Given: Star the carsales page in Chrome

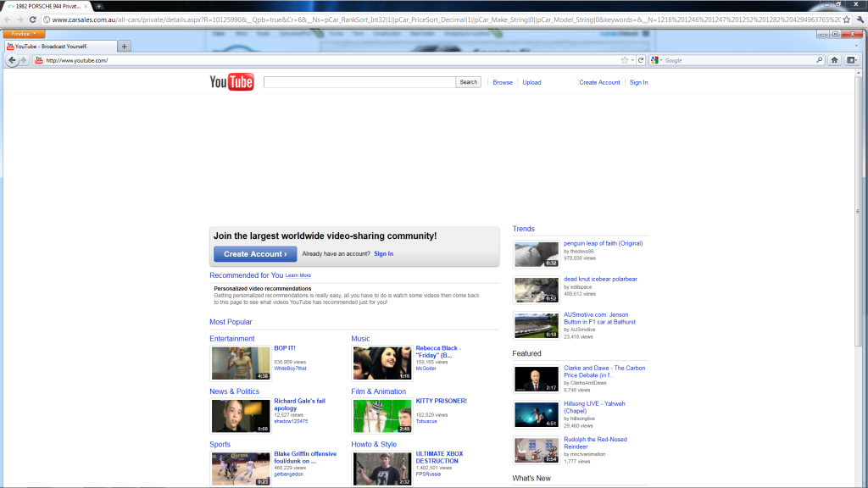Looking at the screenshot, I should 847,19.
